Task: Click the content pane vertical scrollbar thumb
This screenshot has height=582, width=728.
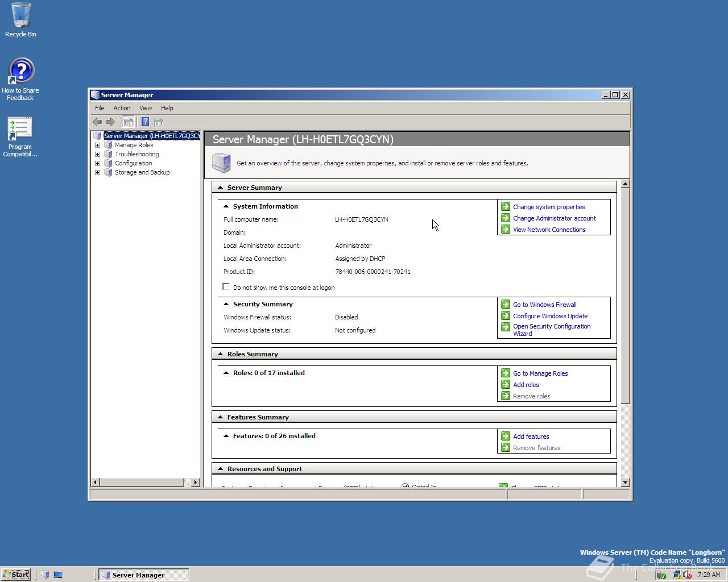Action: coord(625,296)
